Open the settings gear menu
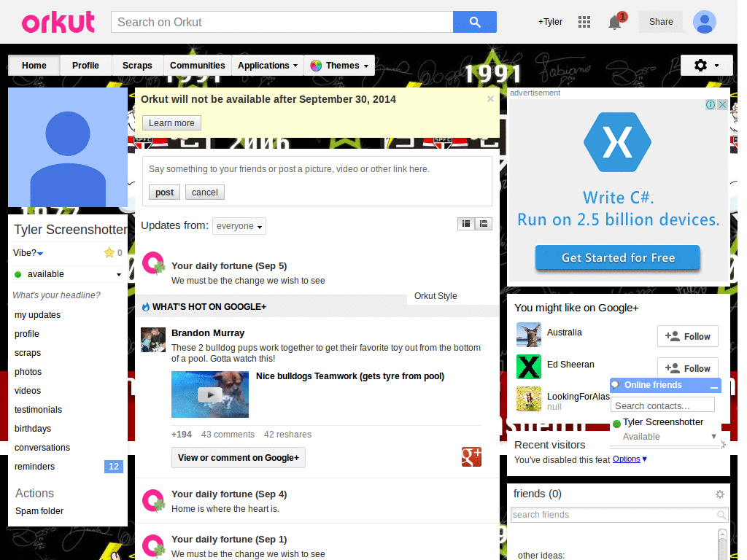The image size is (747, 560). [x=706, y=65]
